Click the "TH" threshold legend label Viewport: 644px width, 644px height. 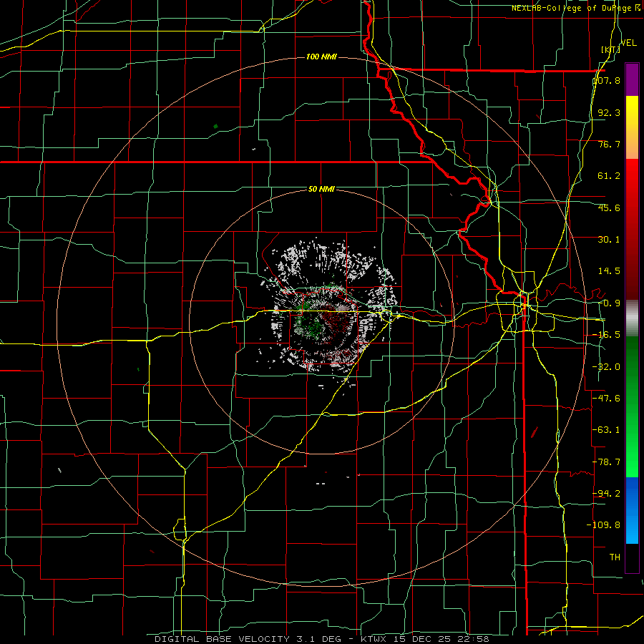[615, 557]
